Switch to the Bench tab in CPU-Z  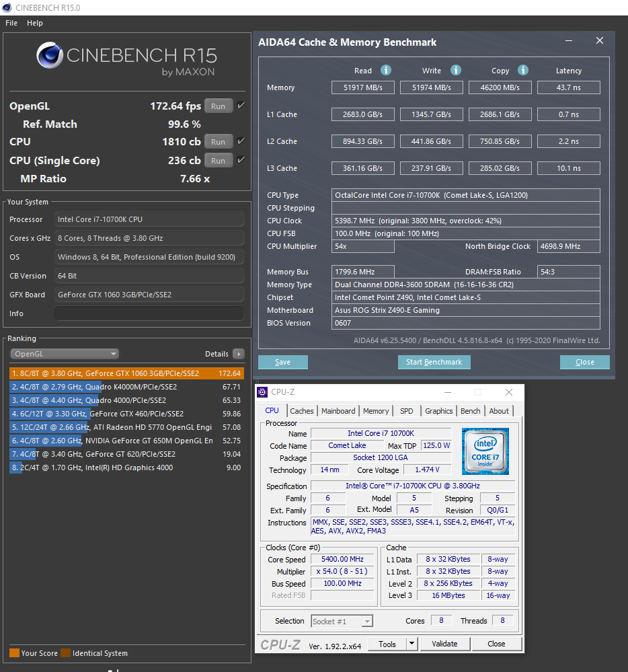[471, 410]
